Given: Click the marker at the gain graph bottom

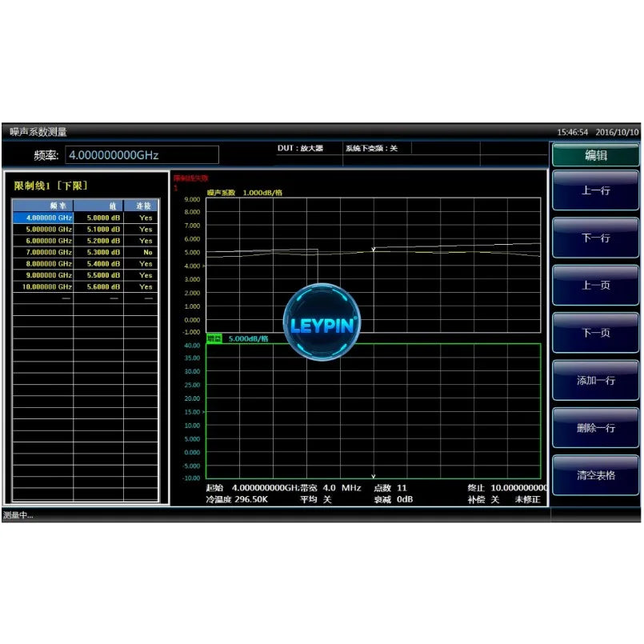Looking at the screenshot, I should tap(374, 477).
